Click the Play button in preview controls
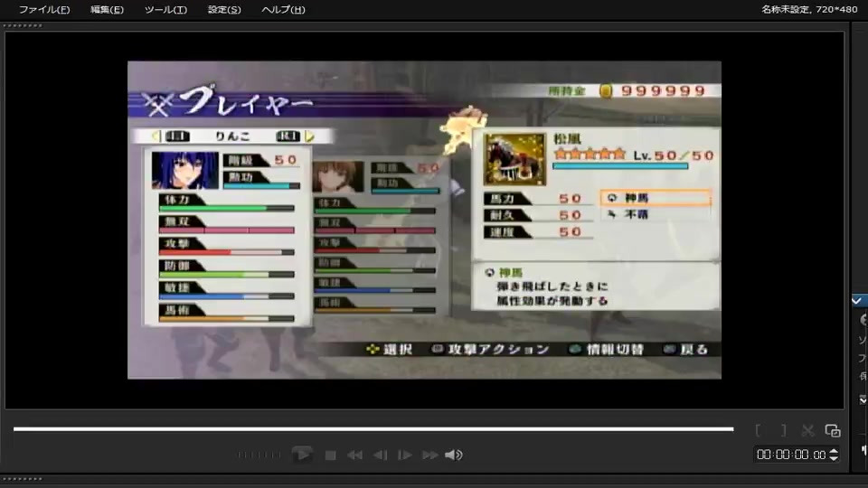The image size is (868, 488). pyautogui.click(x=302, y=455)
